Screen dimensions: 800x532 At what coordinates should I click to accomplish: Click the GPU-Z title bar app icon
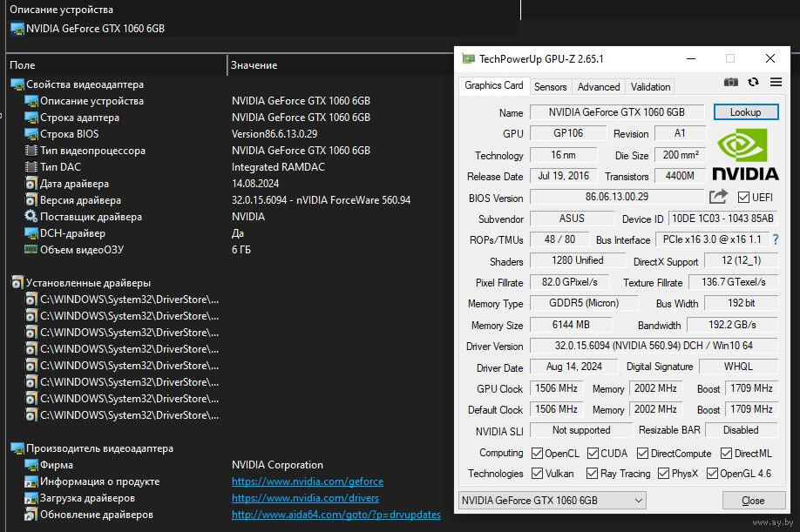point(468,59)
